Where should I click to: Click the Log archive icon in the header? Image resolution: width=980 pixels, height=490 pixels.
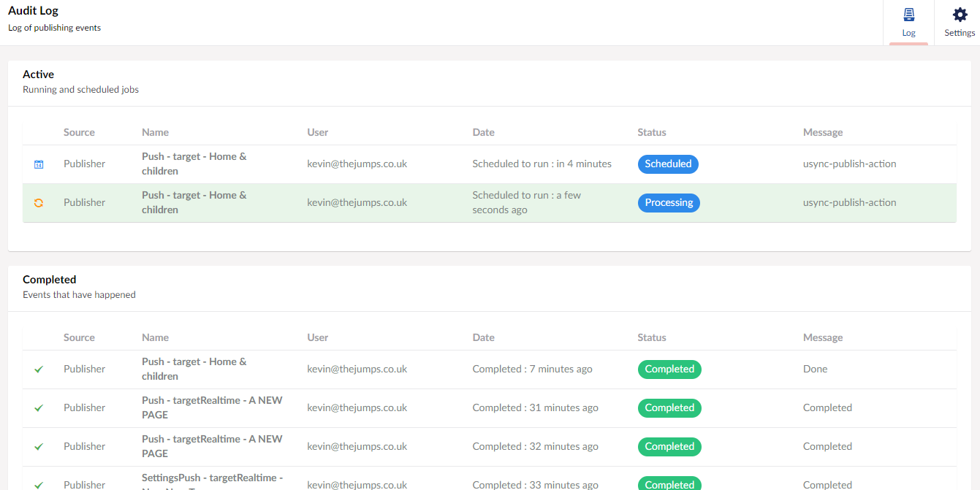pyautogui.click(x=908, y=14)
